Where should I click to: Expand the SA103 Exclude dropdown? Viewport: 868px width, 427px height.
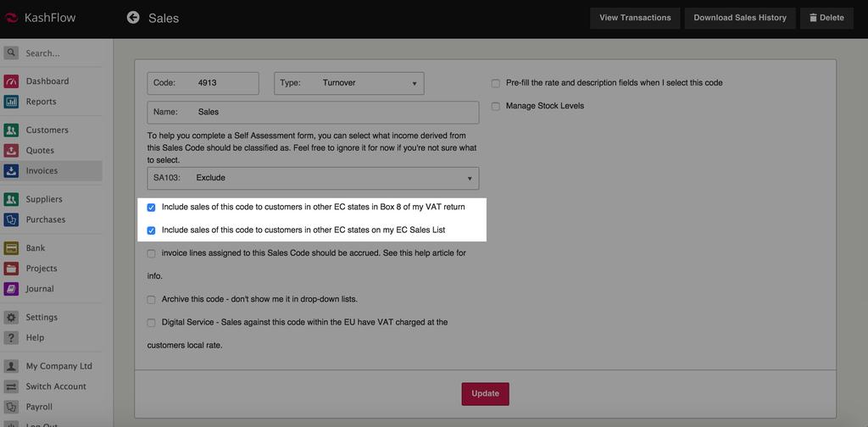click(x=313, y=178)
